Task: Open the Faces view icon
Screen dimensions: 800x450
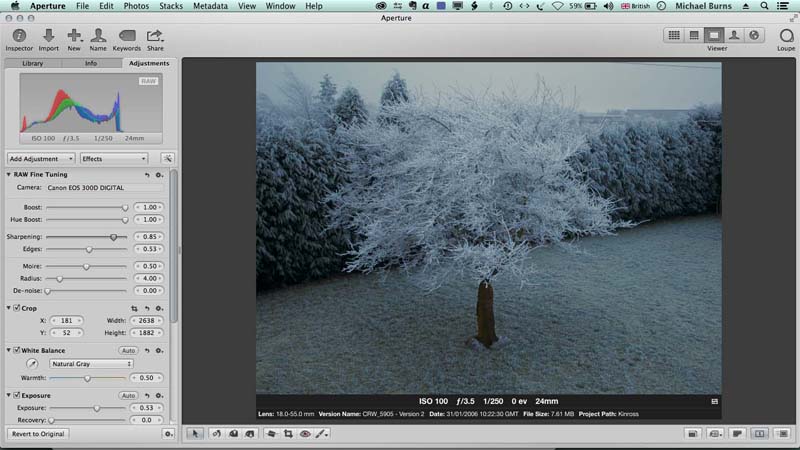Action: [x=734, y=35]
